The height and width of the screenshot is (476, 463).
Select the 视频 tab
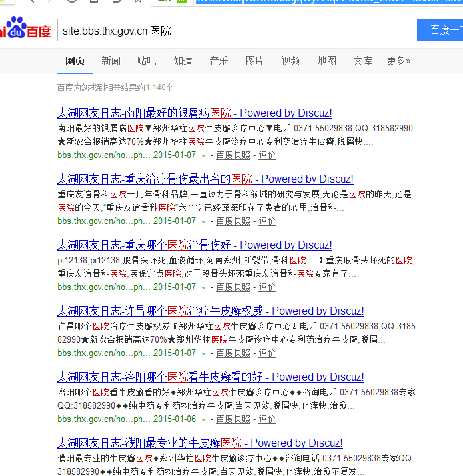coord(290,61)
